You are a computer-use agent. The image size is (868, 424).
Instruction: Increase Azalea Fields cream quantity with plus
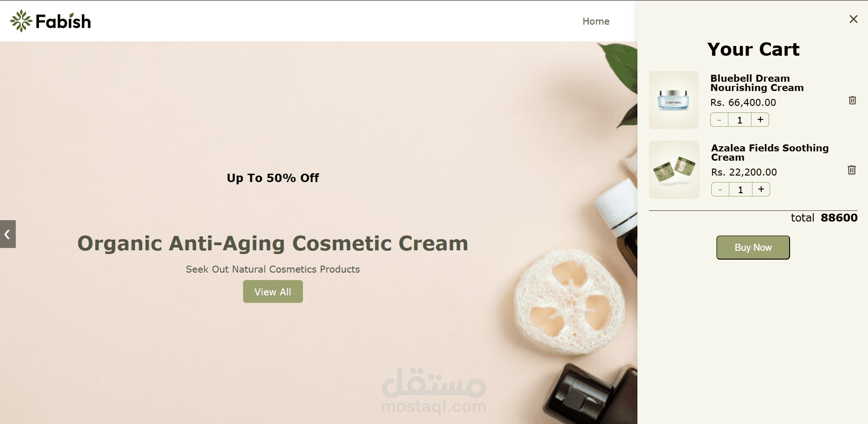[761, 189]
